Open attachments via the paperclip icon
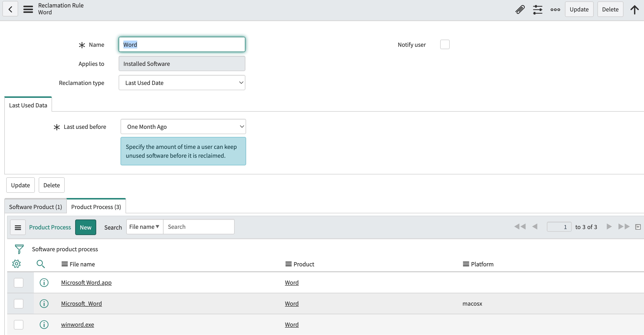Screen dimensions: 644x335 520,10
